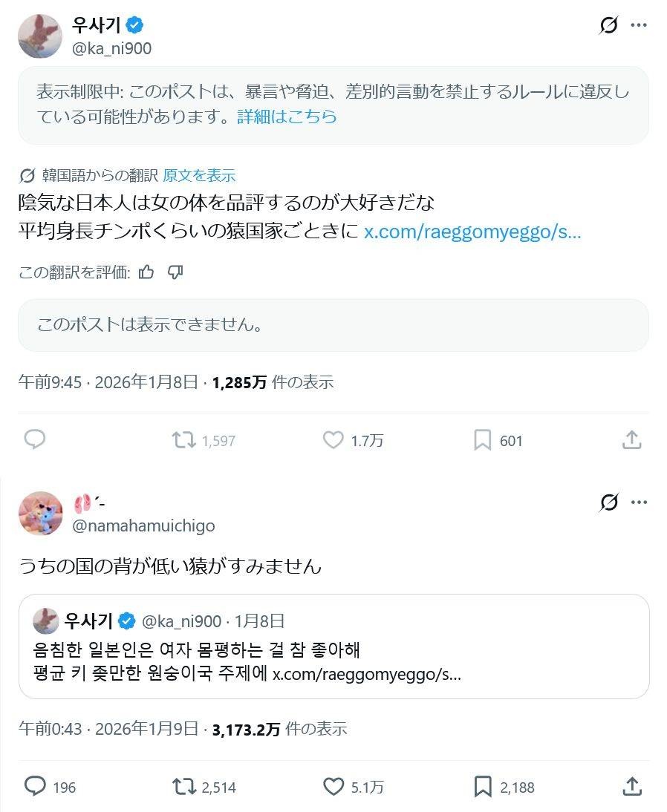Give a thumbs down to the translation
667x812 pixels.
(175, 272)
